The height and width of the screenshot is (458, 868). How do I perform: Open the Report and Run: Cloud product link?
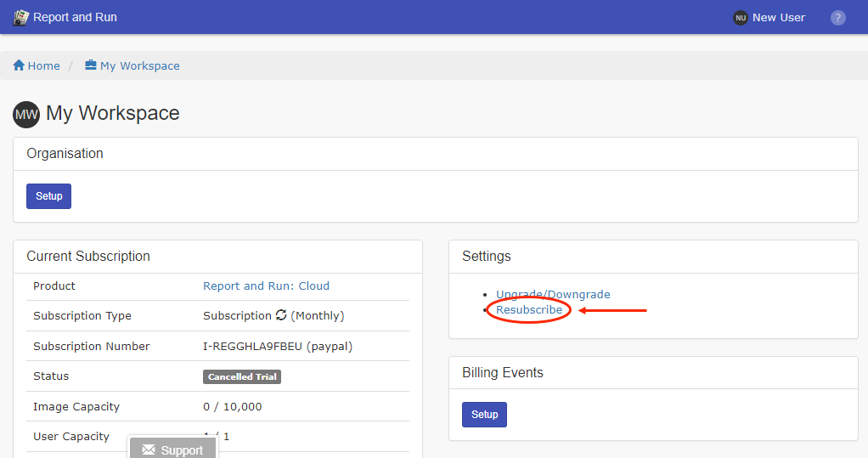coord(266,286)
